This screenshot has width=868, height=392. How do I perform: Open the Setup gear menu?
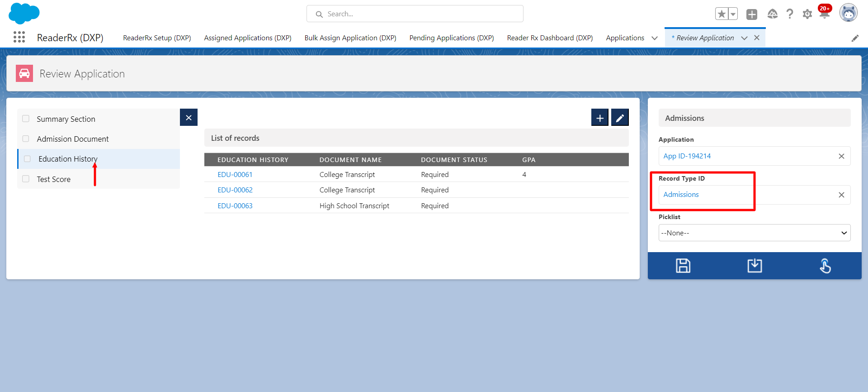point(807,14)
